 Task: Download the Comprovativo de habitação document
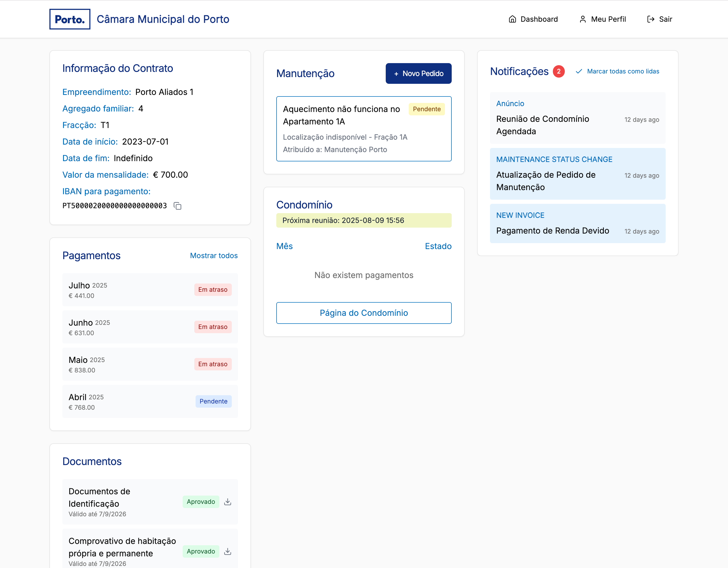tap(228, 551)
